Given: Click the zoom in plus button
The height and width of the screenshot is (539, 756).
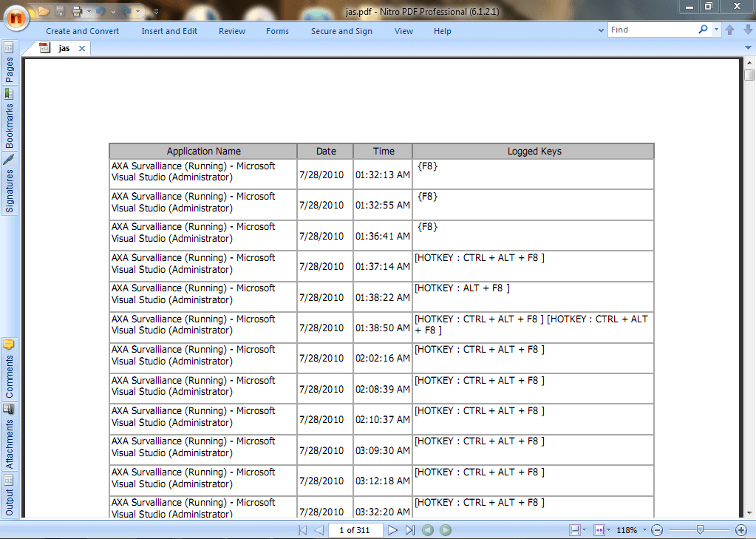Looking at the screenshot, I should coord(741,530).
